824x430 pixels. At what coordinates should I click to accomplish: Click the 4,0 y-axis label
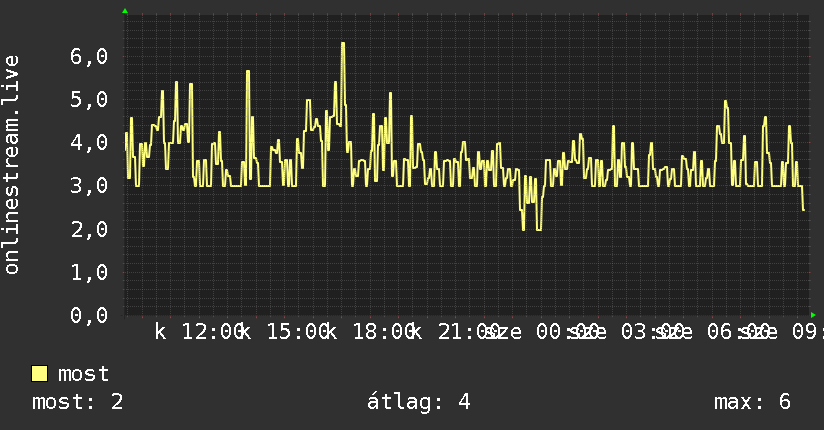click(x=89, y=142)
